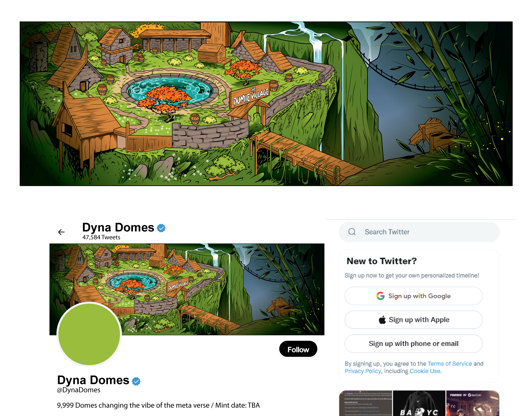Open the text screenshot media thumbnail
532x416 pixels.
coord(366,403)
